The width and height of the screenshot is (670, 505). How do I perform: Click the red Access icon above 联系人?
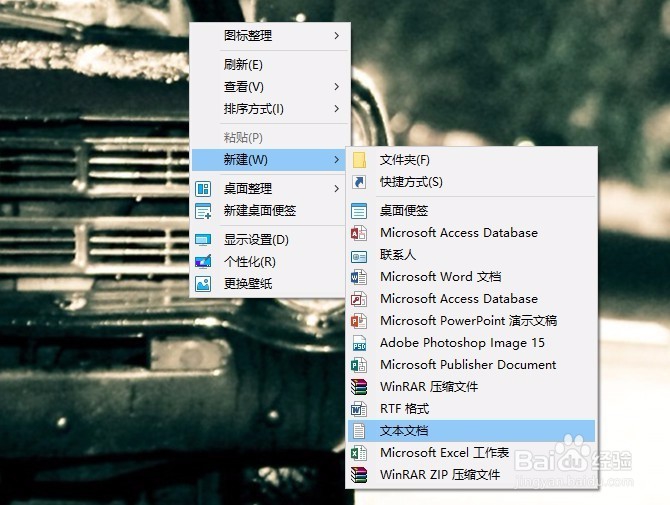[x=359, y=233]
